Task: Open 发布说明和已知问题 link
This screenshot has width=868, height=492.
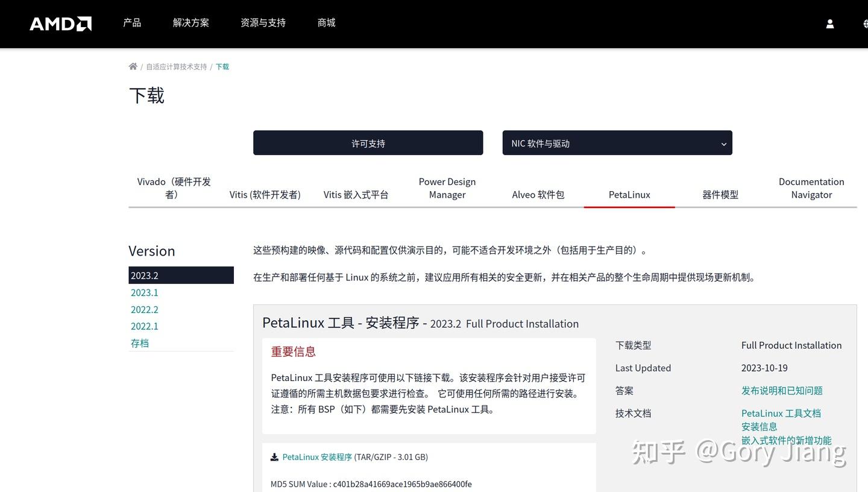Action: (782, 391)
